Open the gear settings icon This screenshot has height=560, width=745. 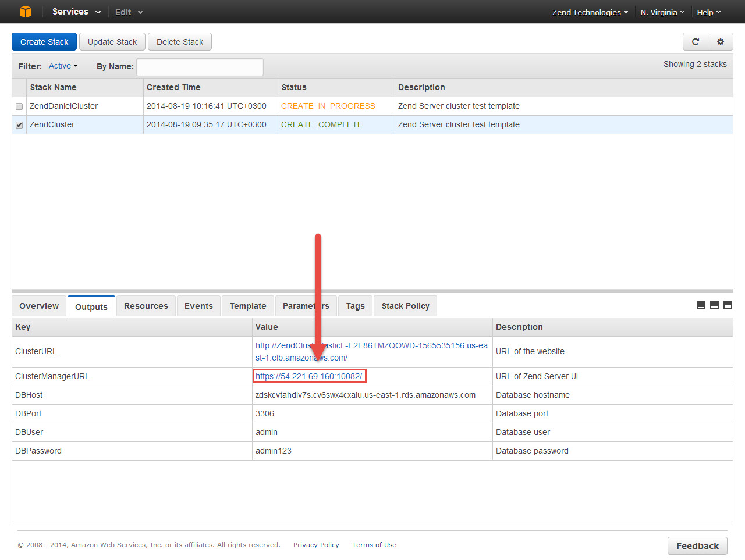pos(721,42)
